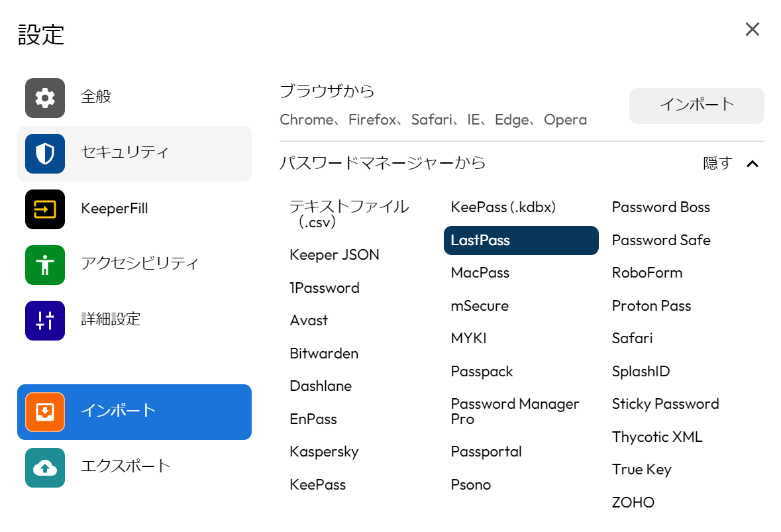The height and width of the screenshot is (532, 781).
Task: Close the 設定 dialog with X
Action: [x=752, y=29]
